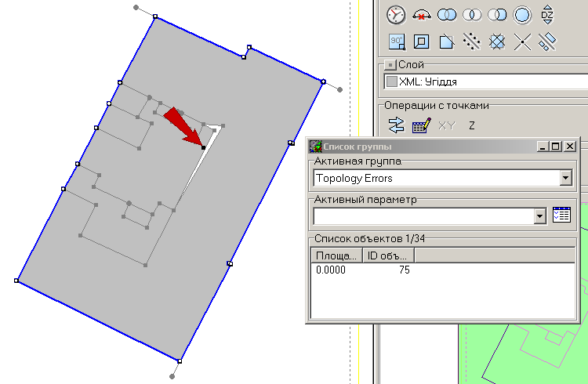Toggle the small square button beside Слой
The image size is (588, 384).
tap(390, 65)
